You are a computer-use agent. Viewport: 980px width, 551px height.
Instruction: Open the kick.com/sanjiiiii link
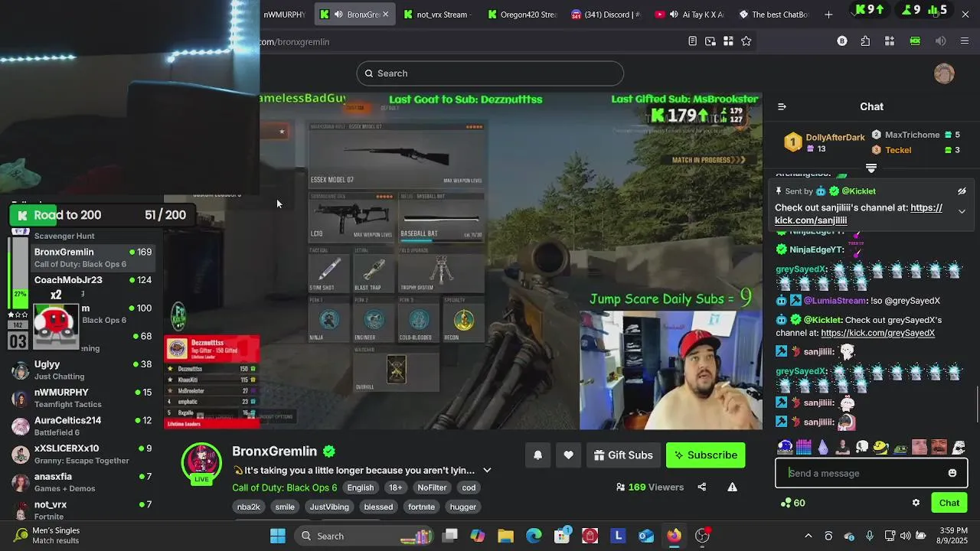tap(858, 214)
